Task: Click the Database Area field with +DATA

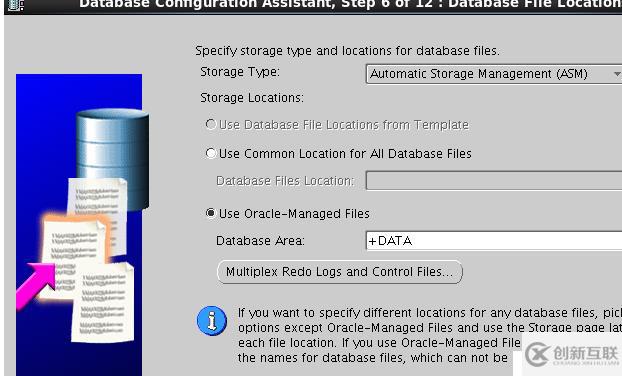Action: tap(493, 240)
